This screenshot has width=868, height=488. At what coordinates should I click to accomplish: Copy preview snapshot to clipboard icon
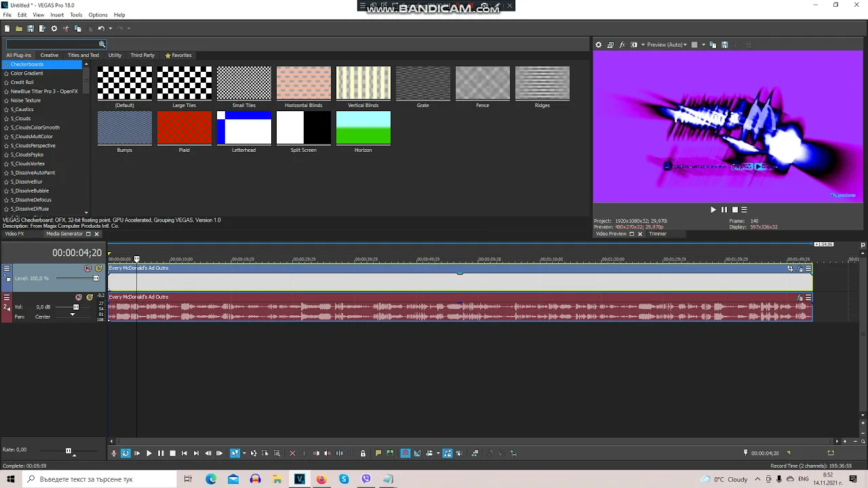713,45
